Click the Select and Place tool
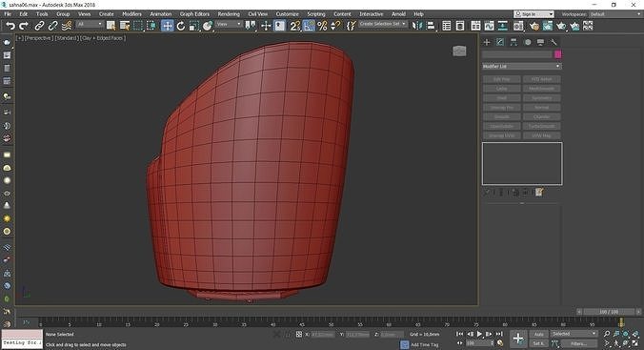Viewport: 644px width, 350px height. [208, 26]
